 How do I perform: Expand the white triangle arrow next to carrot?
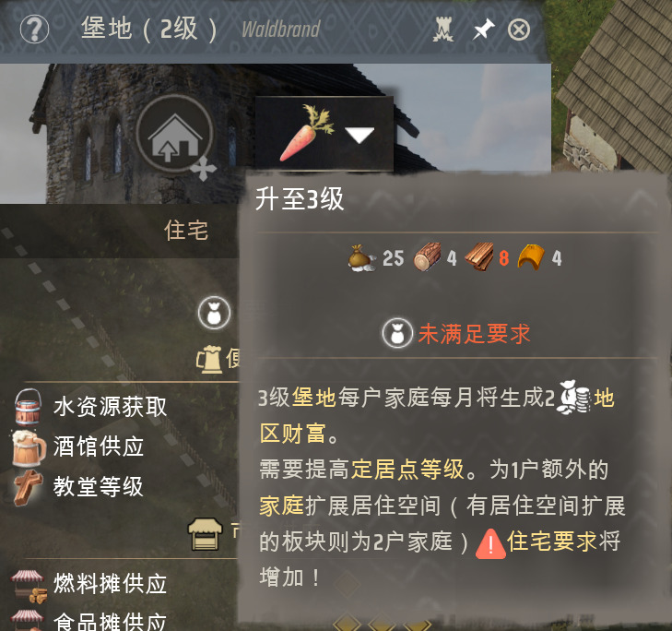tap(360, 135)
